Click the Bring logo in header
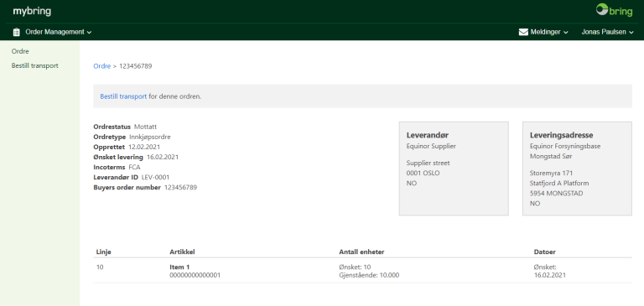This screenshot has width=644, height=306. pyautogui.click(x=614, y=10)
